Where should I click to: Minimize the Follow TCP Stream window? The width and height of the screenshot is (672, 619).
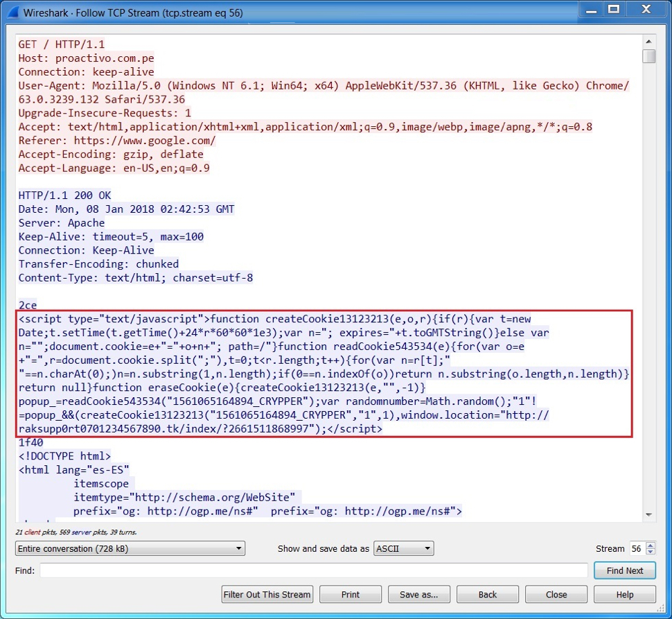click(x=592, y=10)
